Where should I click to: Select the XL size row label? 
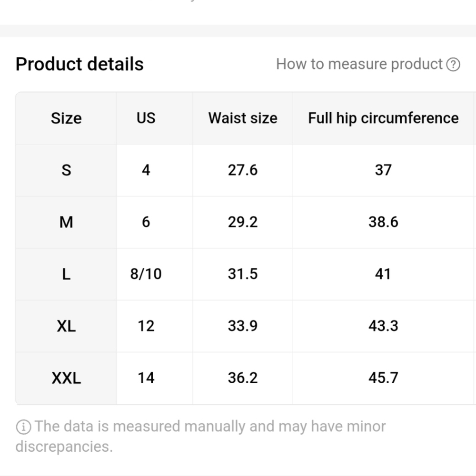click(x=66, y=326)
